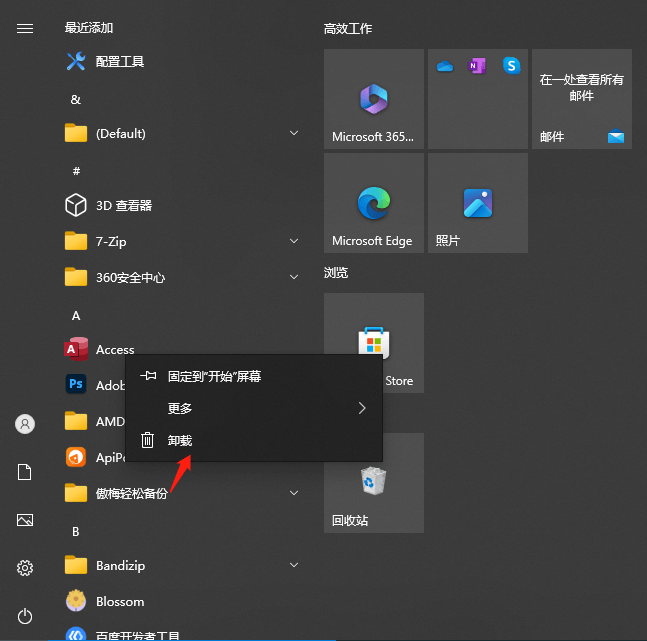
Task: Click the # section header
Action: pyautogui.click(x=76, y=171)
